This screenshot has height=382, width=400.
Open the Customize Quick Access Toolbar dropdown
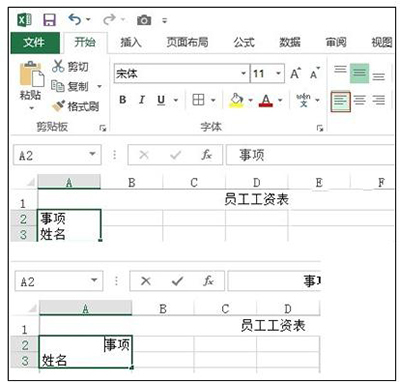coord(164,21)
